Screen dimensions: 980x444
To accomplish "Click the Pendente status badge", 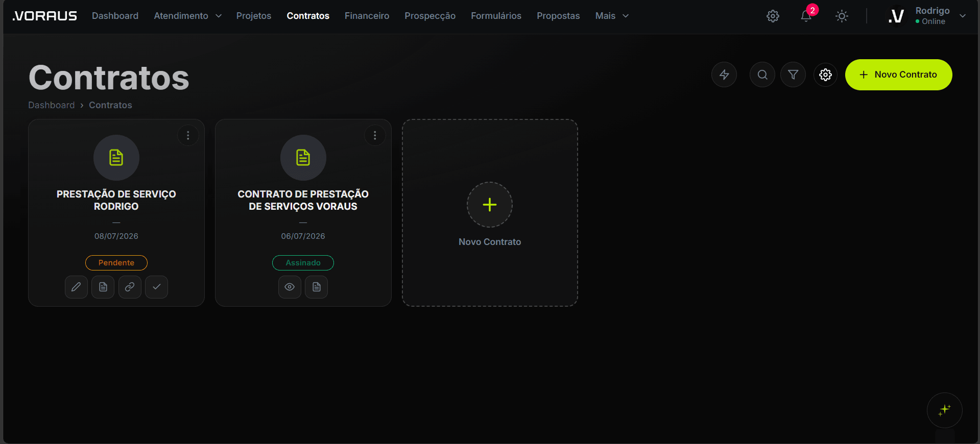I will (x=116, y=263).
